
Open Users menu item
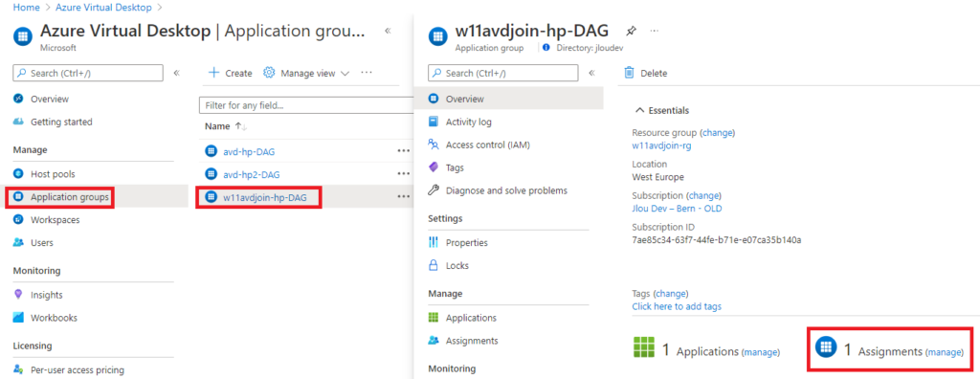click(x=42, y=243)
